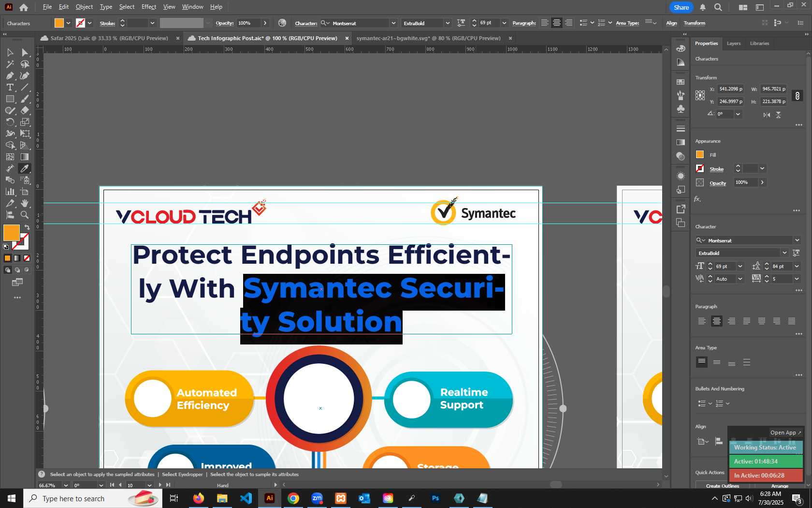Select the Hand tool
The image size is (812, 508).
click(x=25, y=203)
